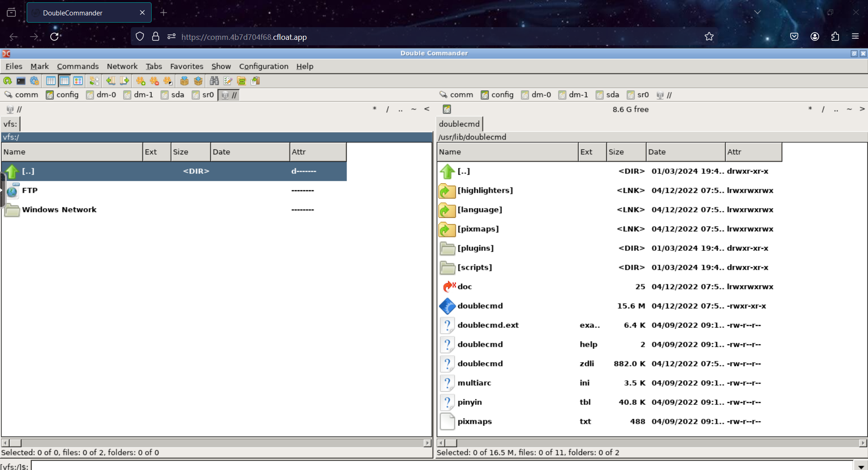
Task: Click the vfs: tab in left panel
Action: coord(10,124)
